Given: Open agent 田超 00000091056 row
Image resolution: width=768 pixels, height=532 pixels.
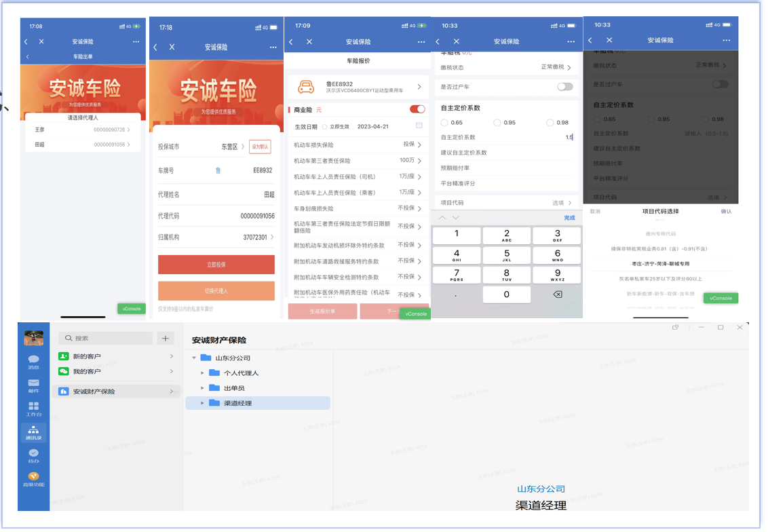Looking at the screenshot, I should (83, 145).
